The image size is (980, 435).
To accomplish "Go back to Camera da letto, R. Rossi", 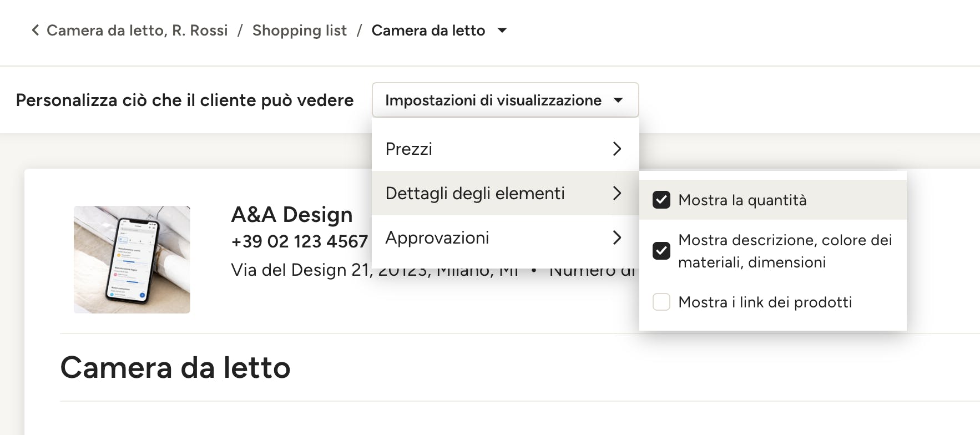I will (x=137, y=30).
